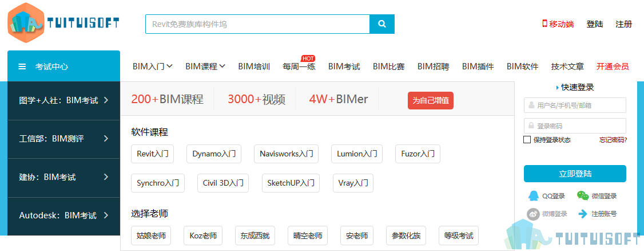
Task: Click the QQ登录 text link
Action: click(554, 197)
